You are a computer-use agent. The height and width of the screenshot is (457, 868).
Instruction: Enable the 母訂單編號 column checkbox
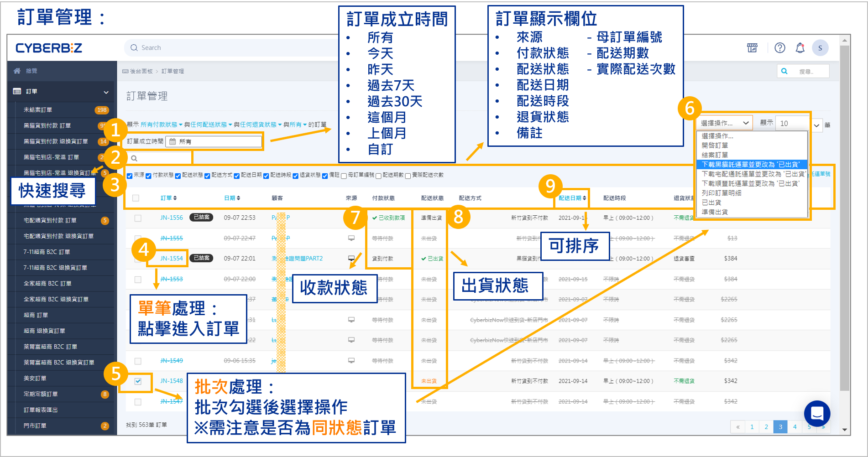coord(344,176)
